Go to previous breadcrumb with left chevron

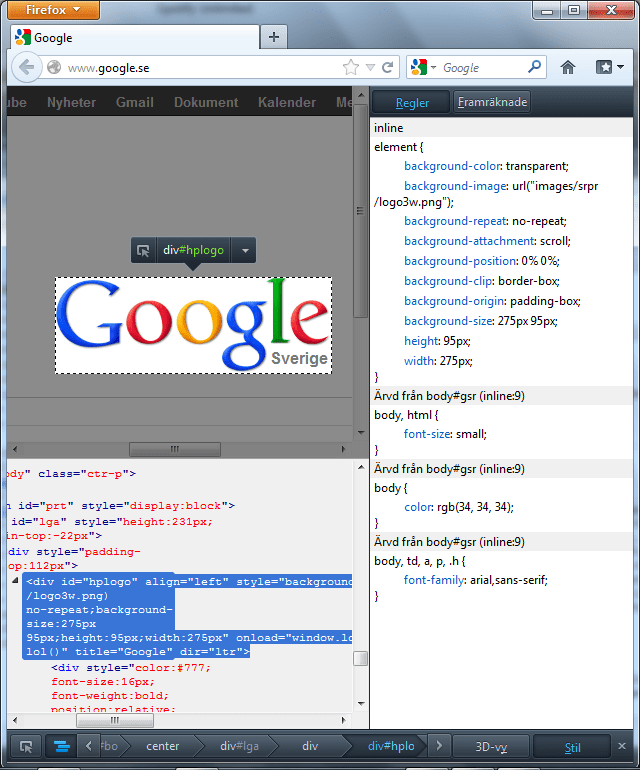pyautogui.click(x=89, y=746)
